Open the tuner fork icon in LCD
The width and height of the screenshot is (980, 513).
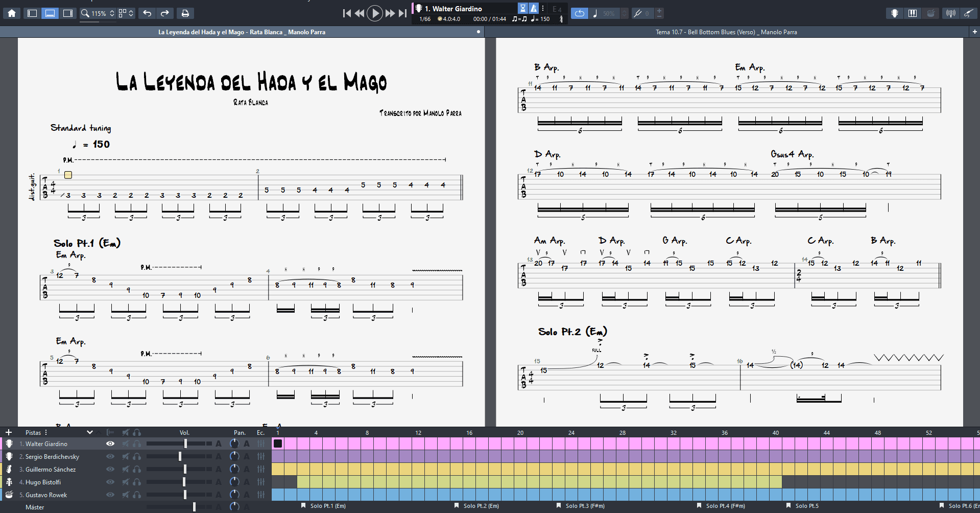(x=561, y=19)
